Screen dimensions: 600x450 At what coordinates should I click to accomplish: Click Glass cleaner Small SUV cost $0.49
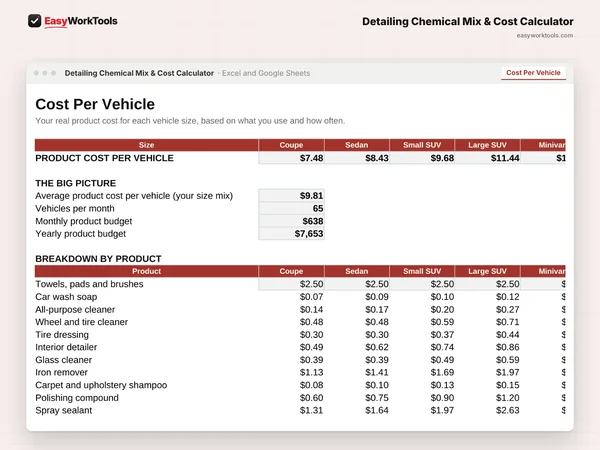click(442, 360)
